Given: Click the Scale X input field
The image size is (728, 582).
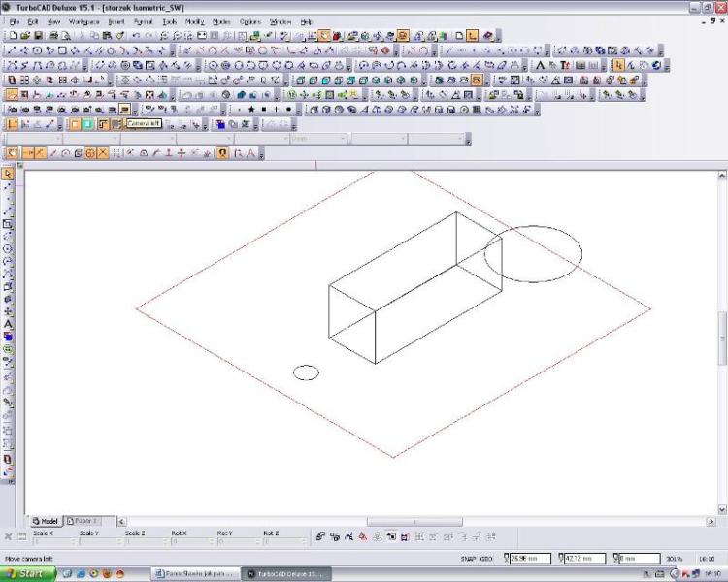Looking at the screenshot, I should (50, 541).
